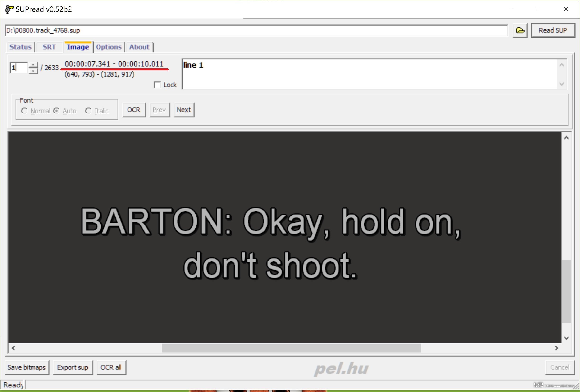
Task: Decrement subtitle number with spinner down arrow
Action: pyautogui.click(x=33, y=71)
